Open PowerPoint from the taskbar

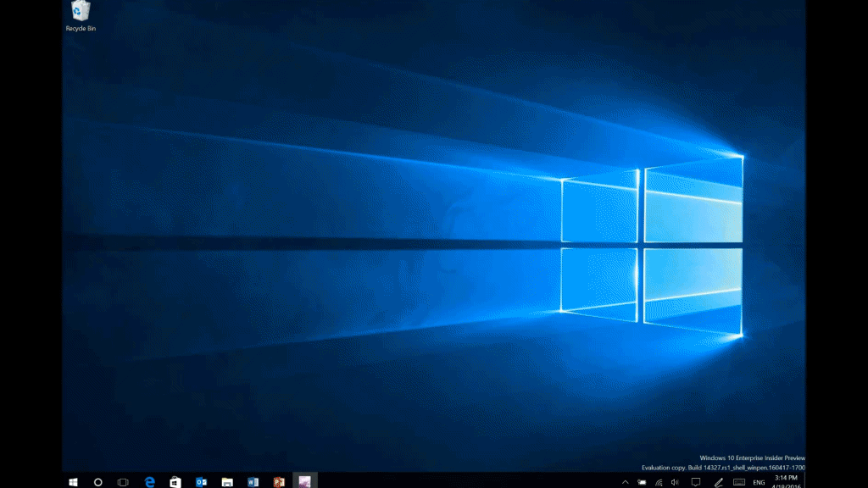pyautogui.click(x=277, y=481)
